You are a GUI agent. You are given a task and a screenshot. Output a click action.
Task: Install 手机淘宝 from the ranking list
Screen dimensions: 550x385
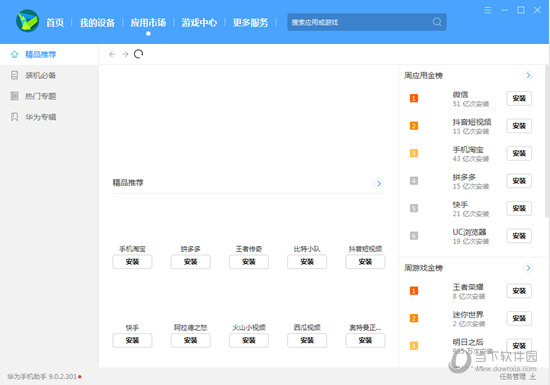point(519,154)
